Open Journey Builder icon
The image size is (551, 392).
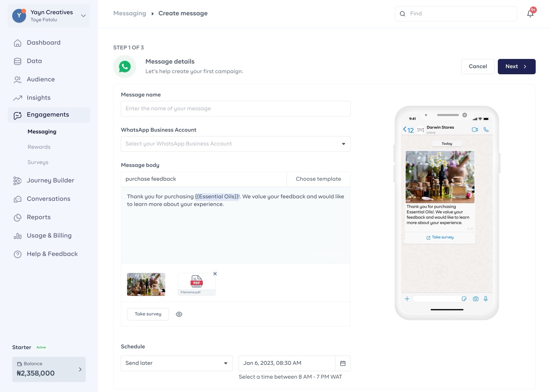click(18, 181)
